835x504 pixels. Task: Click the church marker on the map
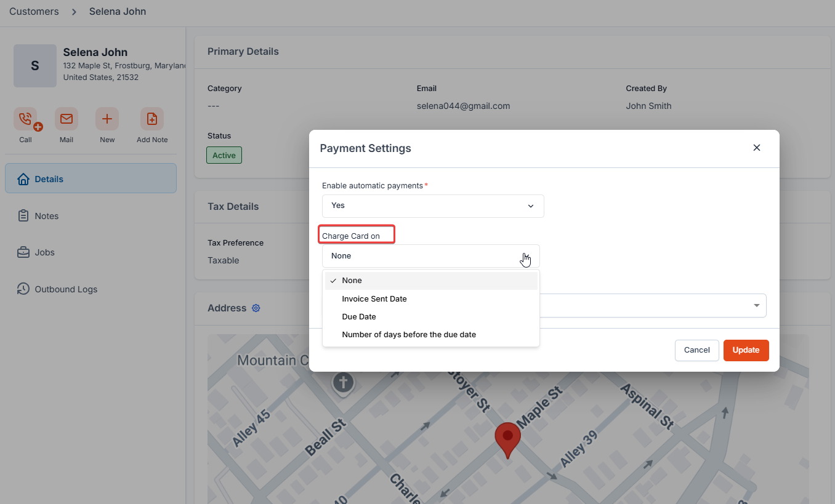pyautogui.click(x=344, y=383)
